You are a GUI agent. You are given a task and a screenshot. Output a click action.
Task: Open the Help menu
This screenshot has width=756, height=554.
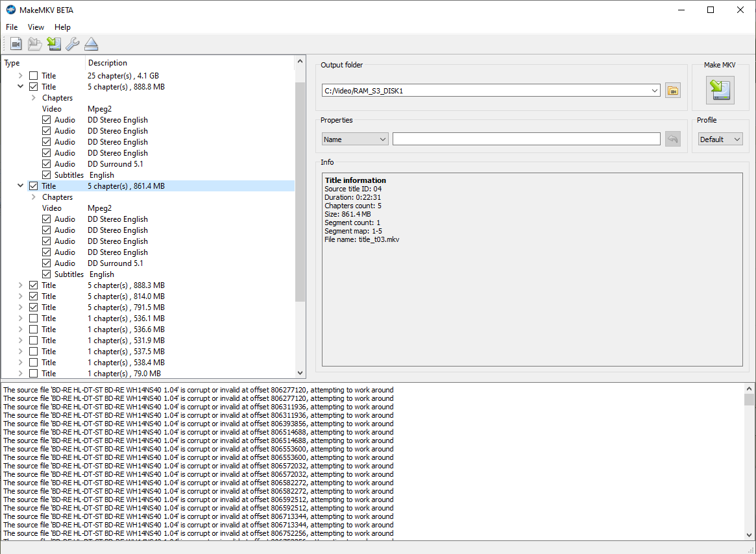pyautogui.click(x=62, y=27)
